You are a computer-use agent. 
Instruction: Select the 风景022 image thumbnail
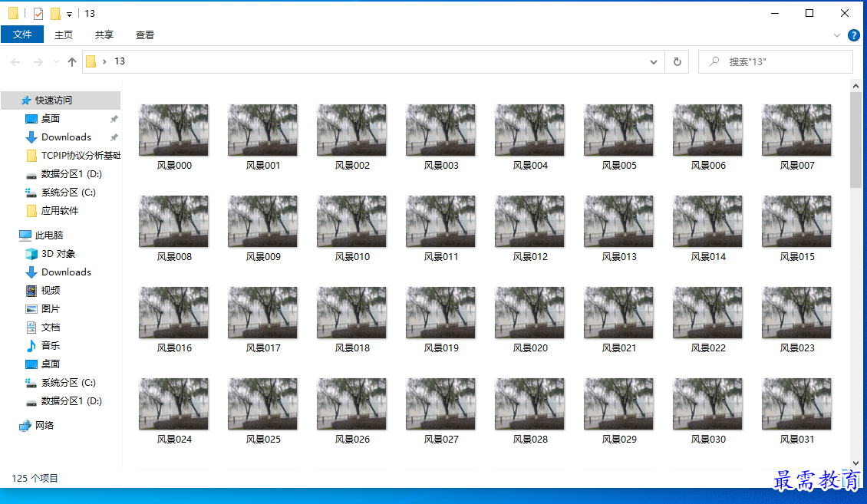coord(707,312)
